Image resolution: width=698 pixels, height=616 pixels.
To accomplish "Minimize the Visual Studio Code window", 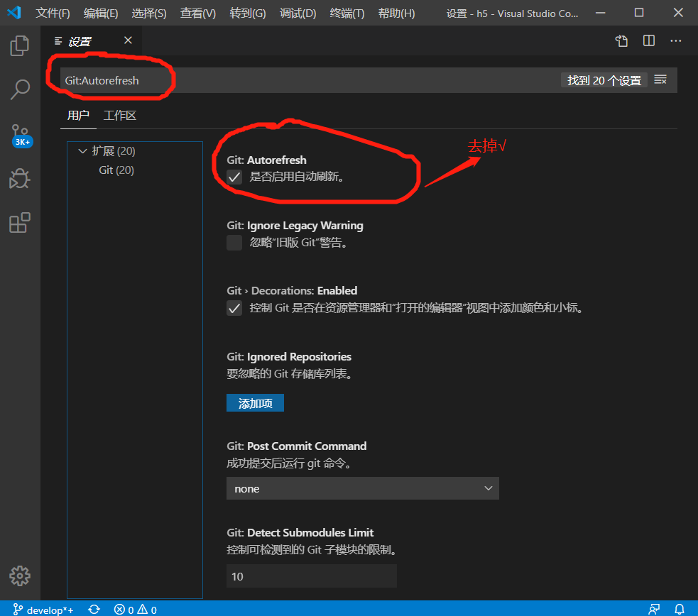I will coord(601,13).
